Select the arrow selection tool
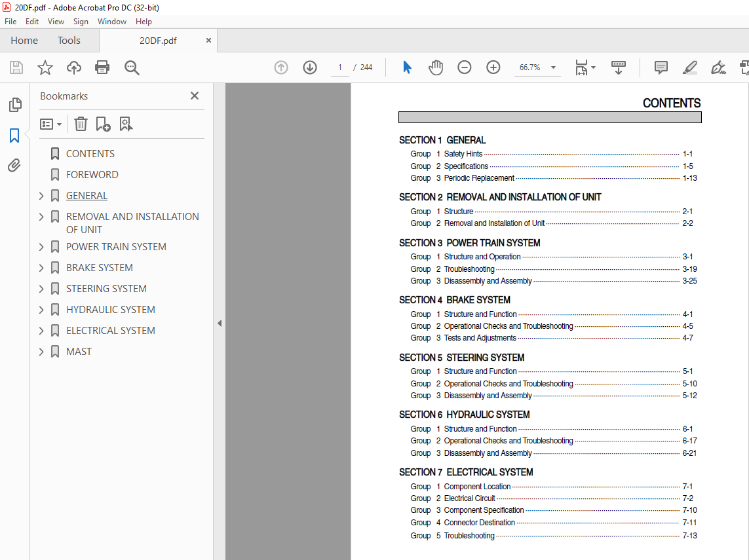Image resolution: width=749 pixels, height=560 pixels. [407, 67]
